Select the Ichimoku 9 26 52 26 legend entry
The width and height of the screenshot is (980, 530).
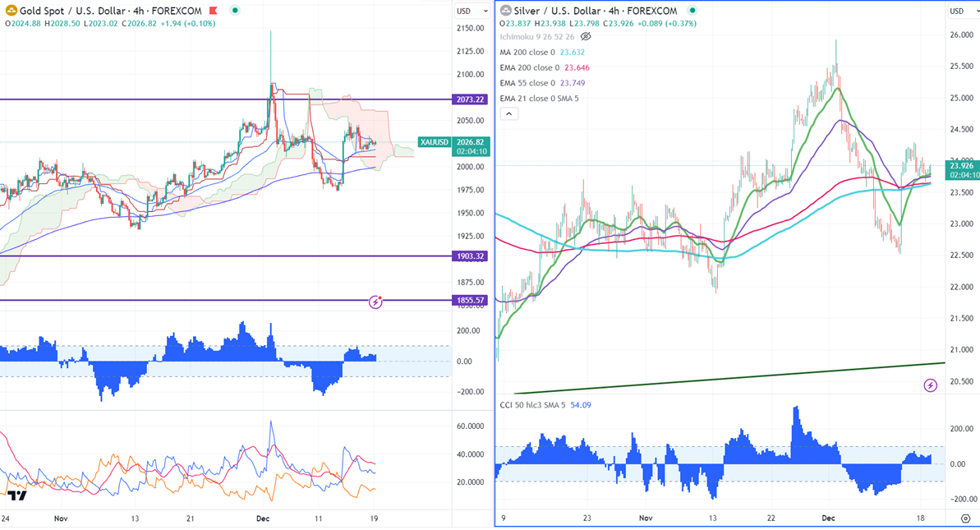coord(537,37)
